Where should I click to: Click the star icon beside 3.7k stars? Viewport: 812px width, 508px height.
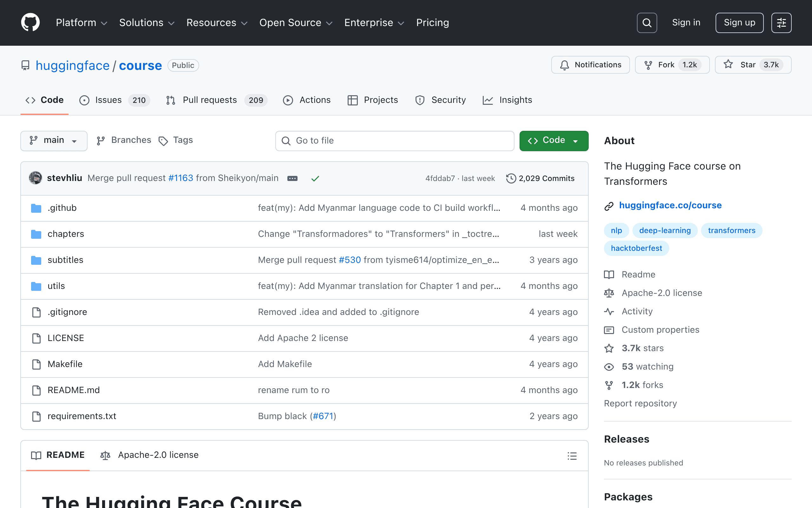tap(609, 348)
